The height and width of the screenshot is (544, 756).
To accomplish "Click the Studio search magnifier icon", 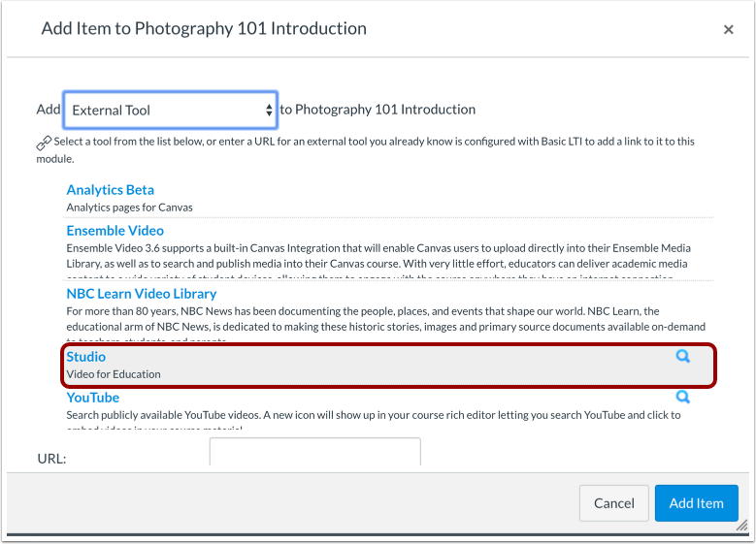I will point(682,356).
